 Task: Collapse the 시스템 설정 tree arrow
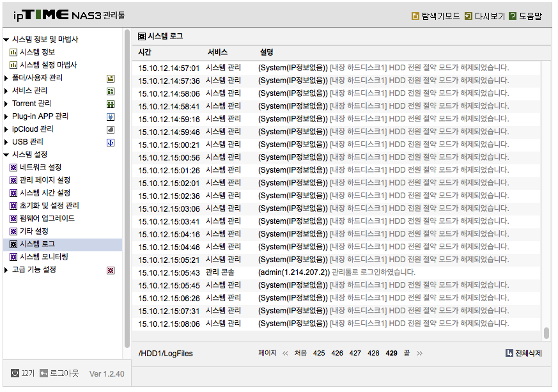[6, 155]
